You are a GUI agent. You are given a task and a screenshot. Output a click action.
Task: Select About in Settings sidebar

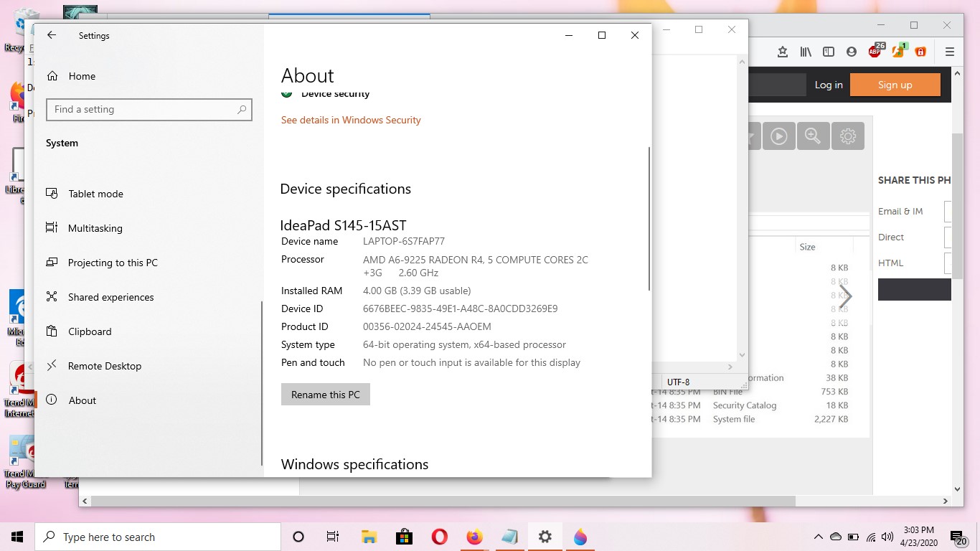coord(82,400)
